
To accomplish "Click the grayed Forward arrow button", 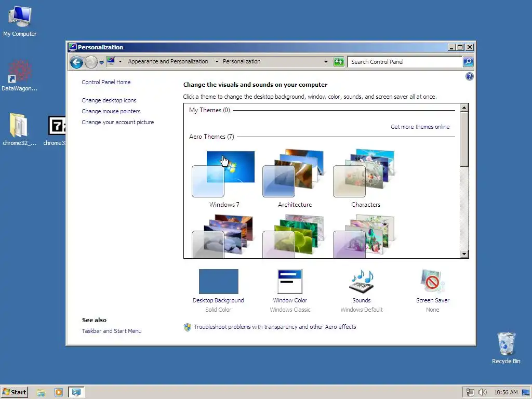I will [x=91, y=62].
